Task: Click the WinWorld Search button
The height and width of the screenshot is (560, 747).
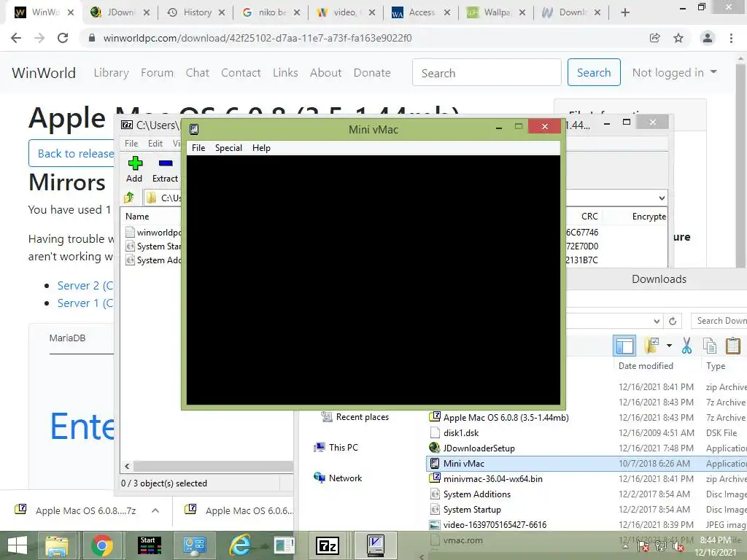Action: point(594,72)
